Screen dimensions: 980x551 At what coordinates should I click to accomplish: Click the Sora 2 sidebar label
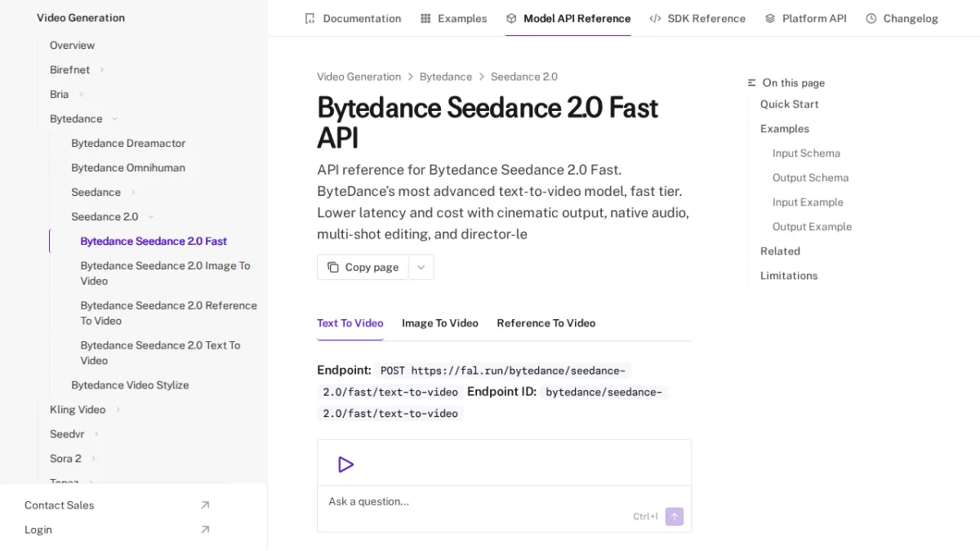(65, 458)
